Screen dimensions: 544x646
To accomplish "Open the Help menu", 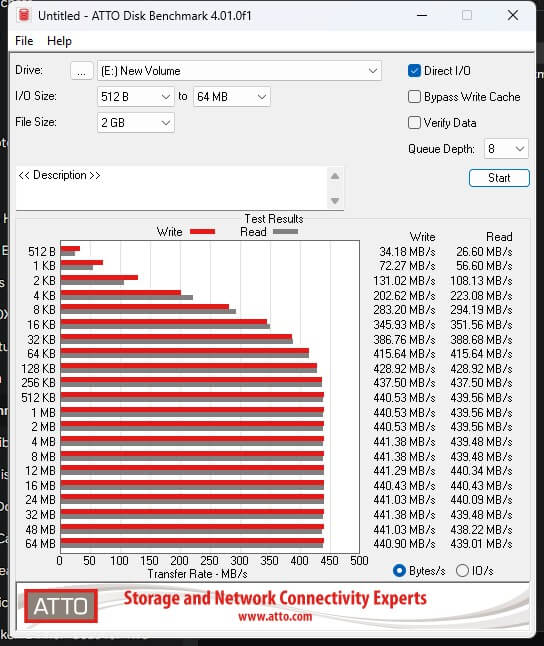I will tap(59, 41).
